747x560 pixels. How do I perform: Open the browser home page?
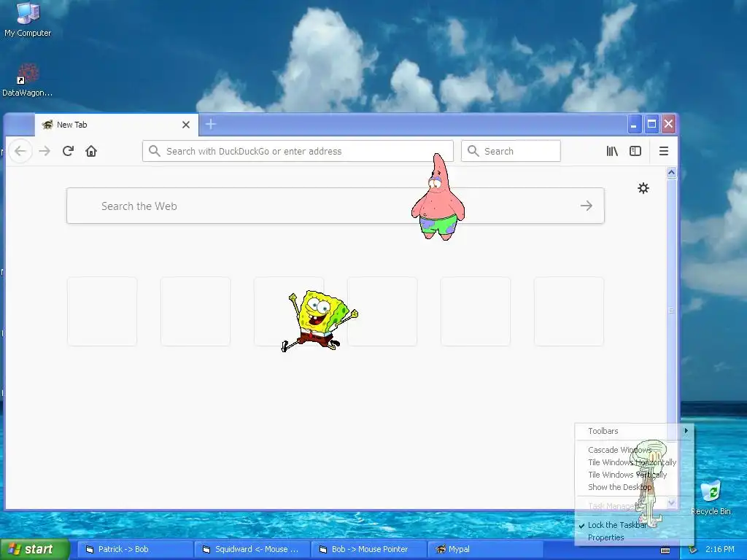(91, 151)
